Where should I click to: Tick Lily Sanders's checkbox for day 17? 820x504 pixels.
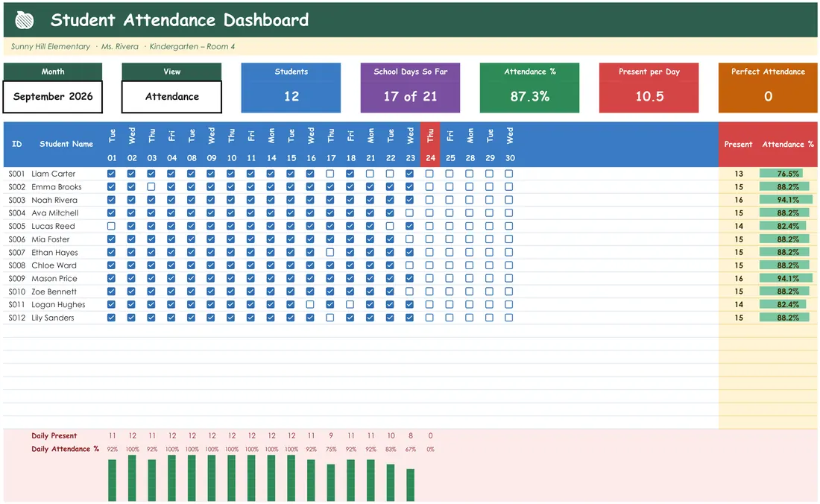pos(330,318)
